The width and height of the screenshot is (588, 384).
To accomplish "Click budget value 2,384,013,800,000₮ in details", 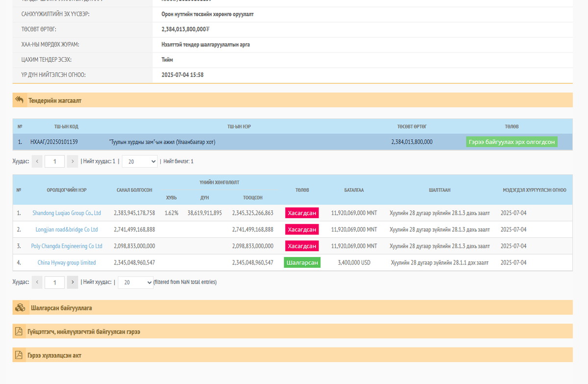I will (x=186, y=29).
